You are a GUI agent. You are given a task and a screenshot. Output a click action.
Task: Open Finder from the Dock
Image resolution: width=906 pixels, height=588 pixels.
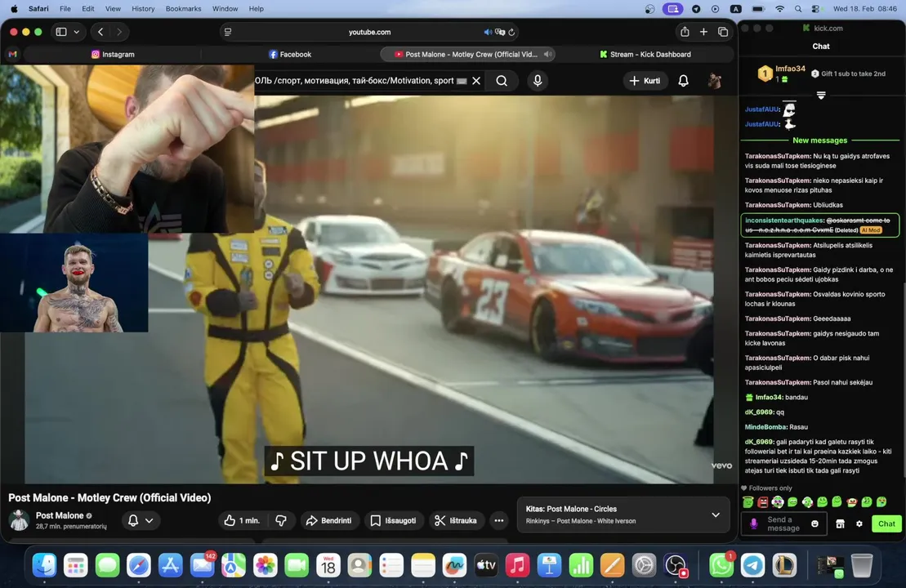44,565
